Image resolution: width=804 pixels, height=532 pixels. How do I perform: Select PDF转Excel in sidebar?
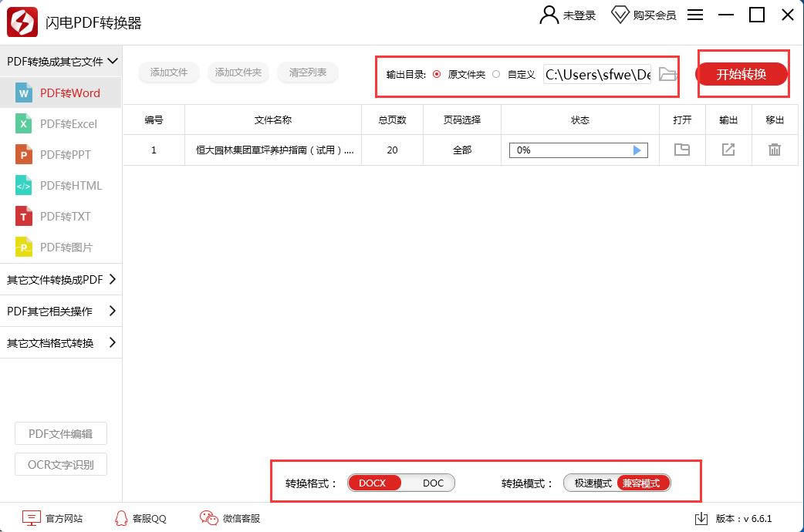pos(60,124)
